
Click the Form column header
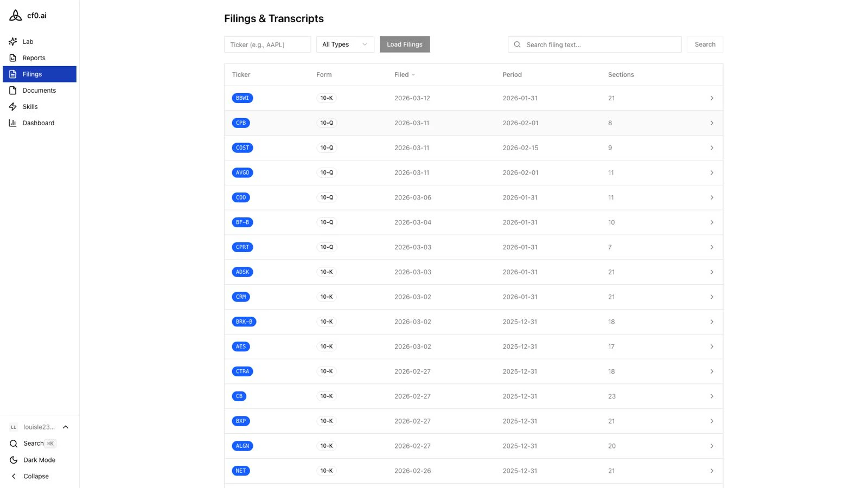(x=324, y=75)
